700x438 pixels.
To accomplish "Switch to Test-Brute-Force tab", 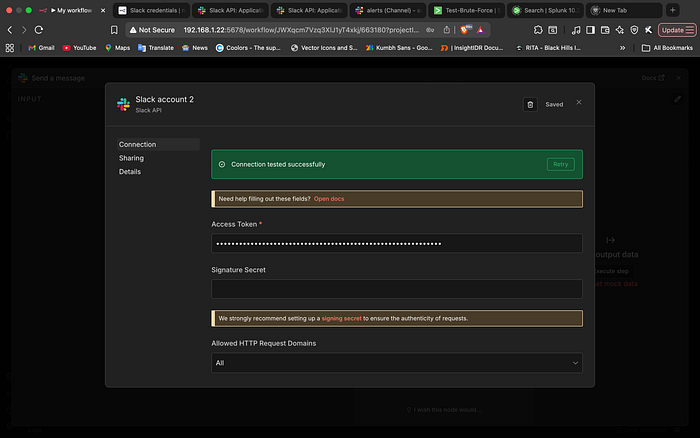I will (467, 10).
